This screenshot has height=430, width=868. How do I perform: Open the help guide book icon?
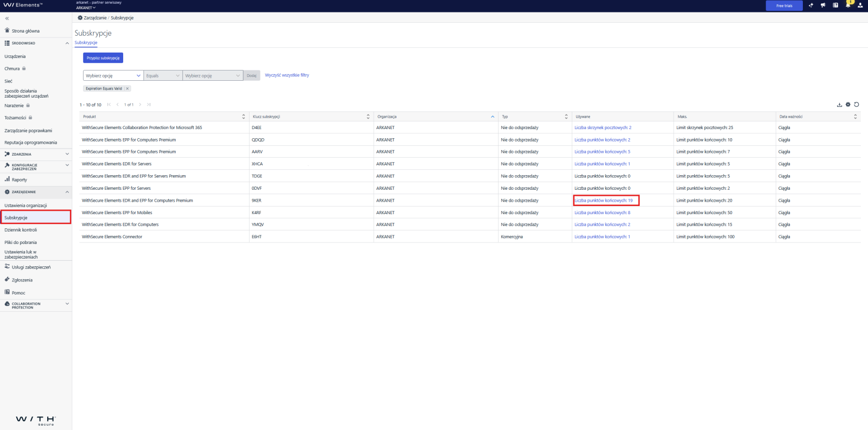[835, 5]
